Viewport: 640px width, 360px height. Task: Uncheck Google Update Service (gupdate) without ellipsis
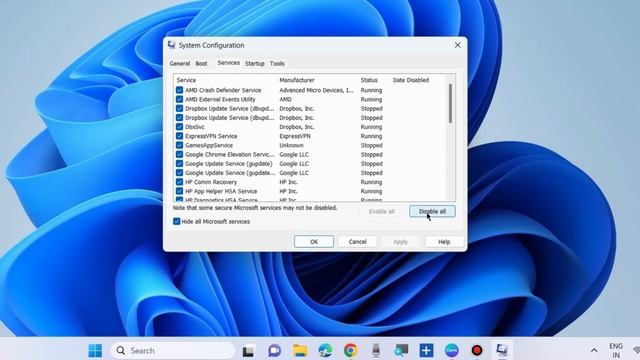point(179,163)
